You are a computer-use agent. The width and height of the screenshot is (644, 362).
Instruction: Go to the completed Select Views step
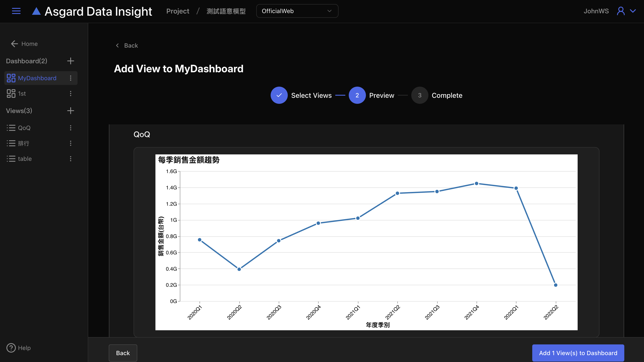coord(279,95)
